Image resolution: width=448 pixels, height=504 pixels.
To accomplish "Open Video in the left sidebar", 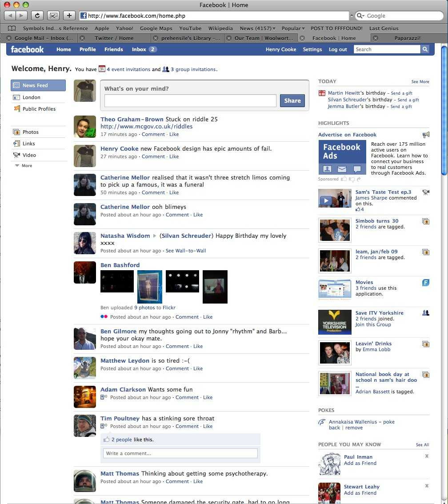I will pyautogui.click(x=29, y=155).
